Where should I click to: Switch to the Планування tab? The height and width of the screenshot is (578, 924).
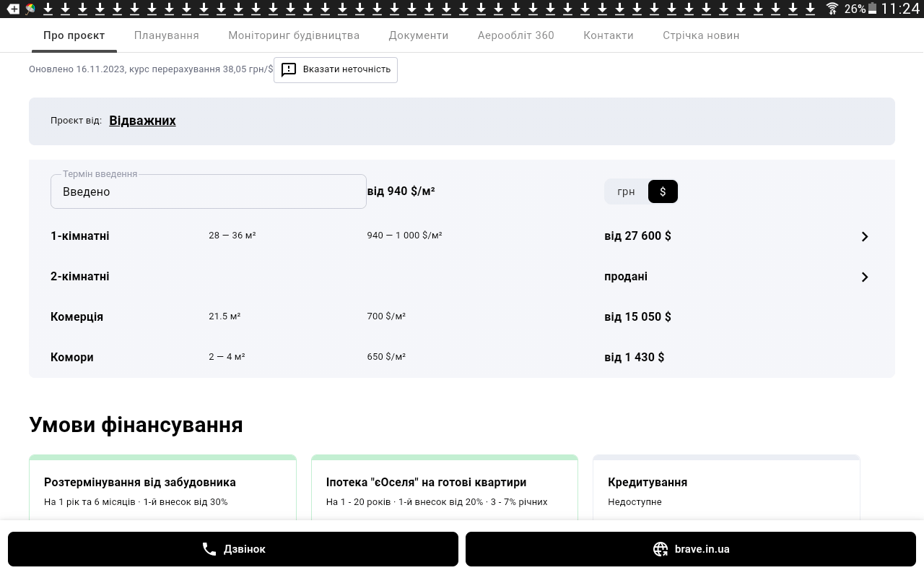[x=166, y=35]
